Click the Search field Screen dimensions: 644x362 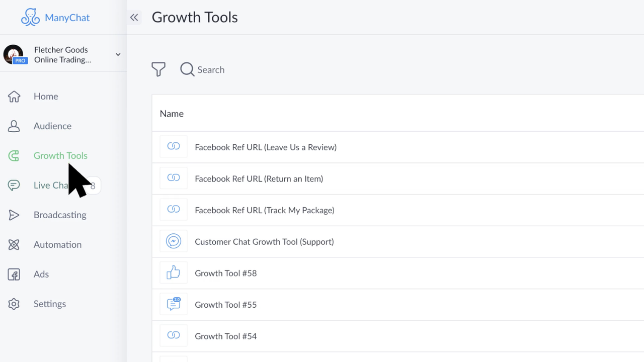pyautogui.click(x=210, y=70)
